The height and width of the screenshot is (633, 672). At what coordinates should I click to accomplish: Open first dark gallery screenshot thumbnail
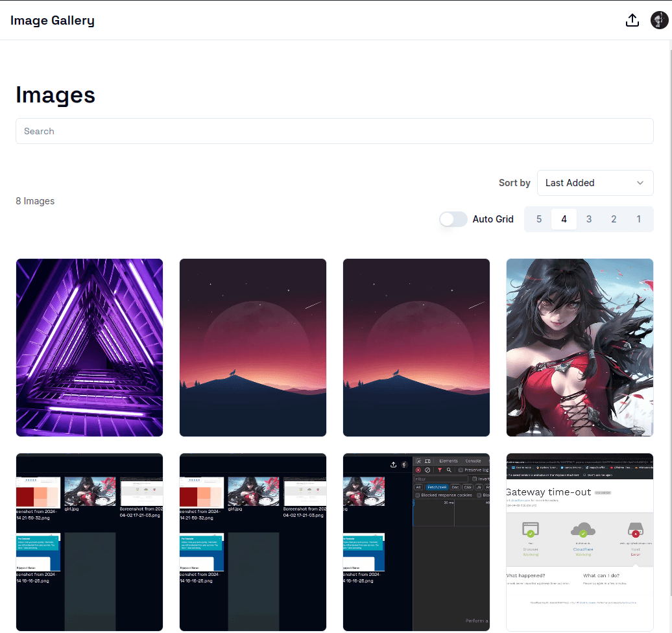90,542
